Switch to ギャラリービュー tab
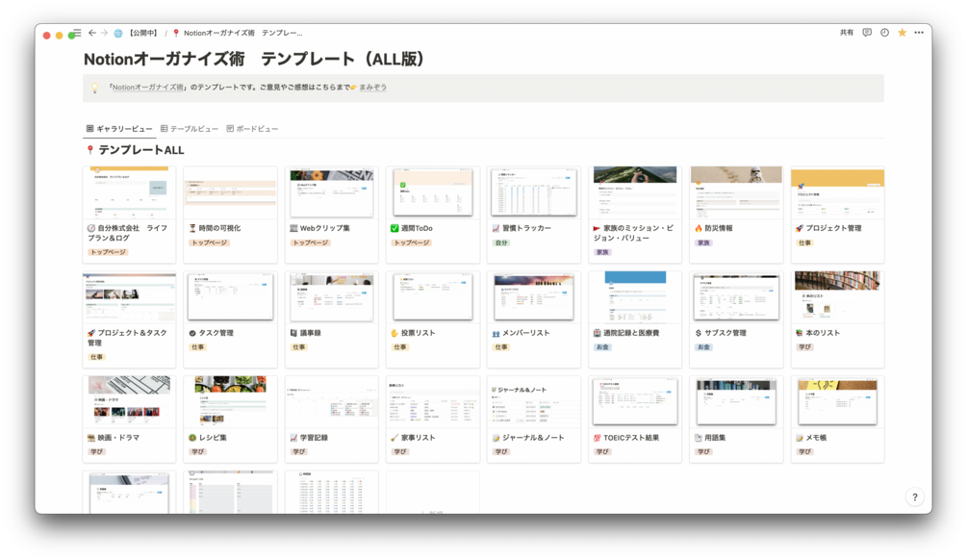The height and width of the screenshot is (560, 967). pos(119,129)
